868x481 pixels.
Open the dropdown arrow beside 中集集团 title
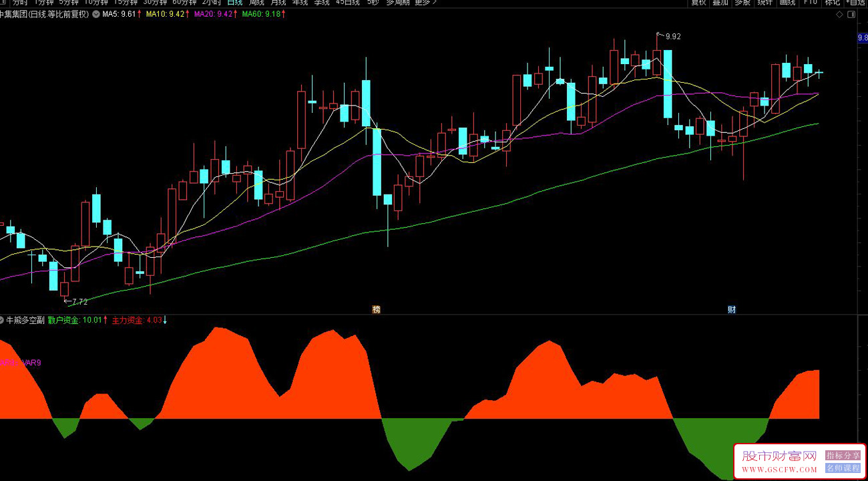pos(96,14)
